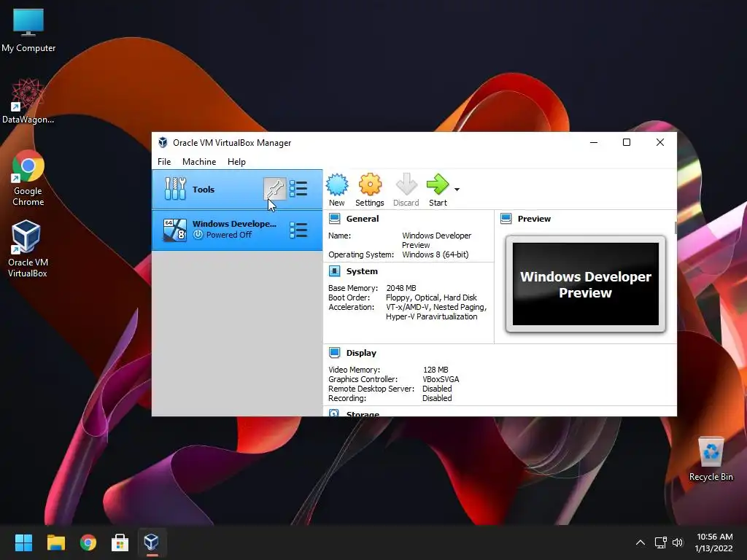Click the Windows 8 64-bit VM icon
The height and width of the screenshot is (560, 747).
(175, 230)
